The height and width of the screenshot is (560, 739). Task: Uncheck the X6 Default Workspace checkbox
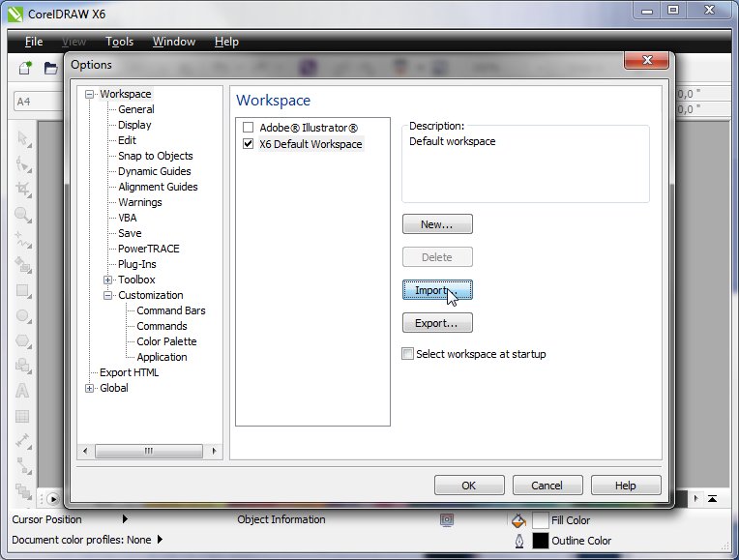[248, 144]
